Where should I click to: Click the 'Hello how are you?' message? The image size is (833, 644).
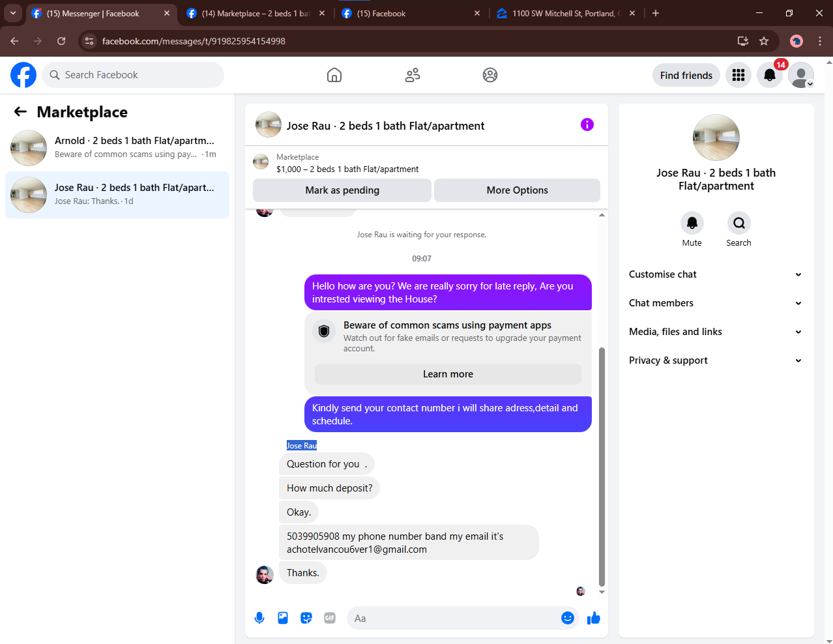448,292
